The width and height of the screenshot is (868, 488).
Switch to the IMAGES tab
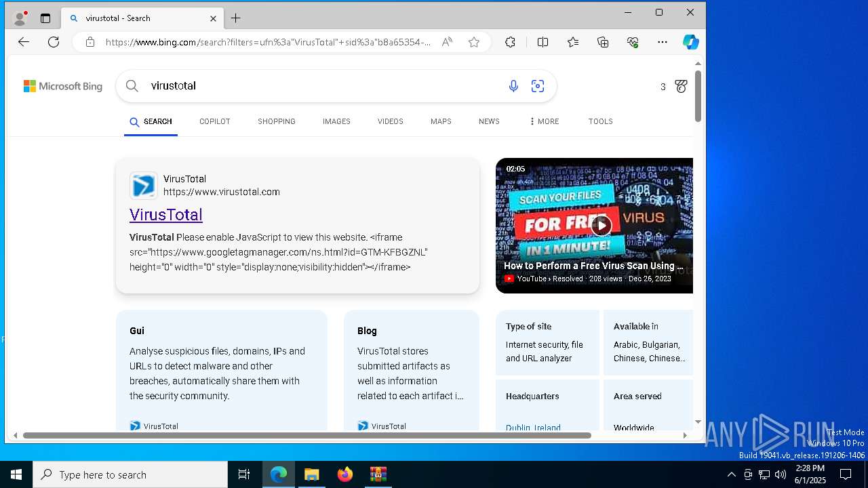pyautogui.click(x=336, y=122)
